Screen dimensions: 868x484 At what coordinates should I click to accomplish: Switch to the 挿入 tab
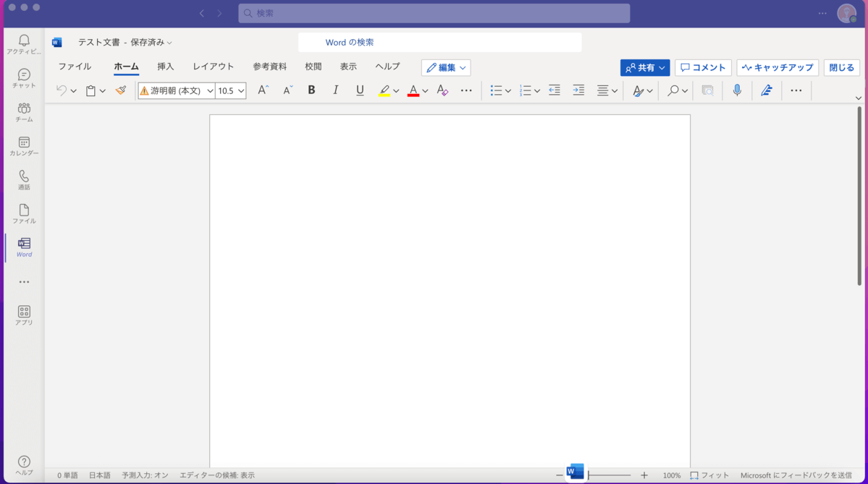click(x=166, y=67)
